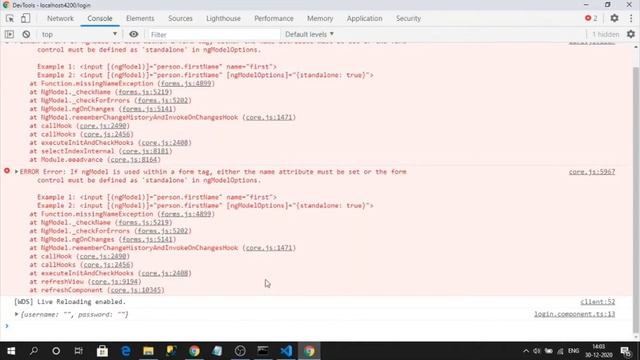This screenshot has height=360, width=640.
Task: Open the network tray icon
Action: point(560,351)
